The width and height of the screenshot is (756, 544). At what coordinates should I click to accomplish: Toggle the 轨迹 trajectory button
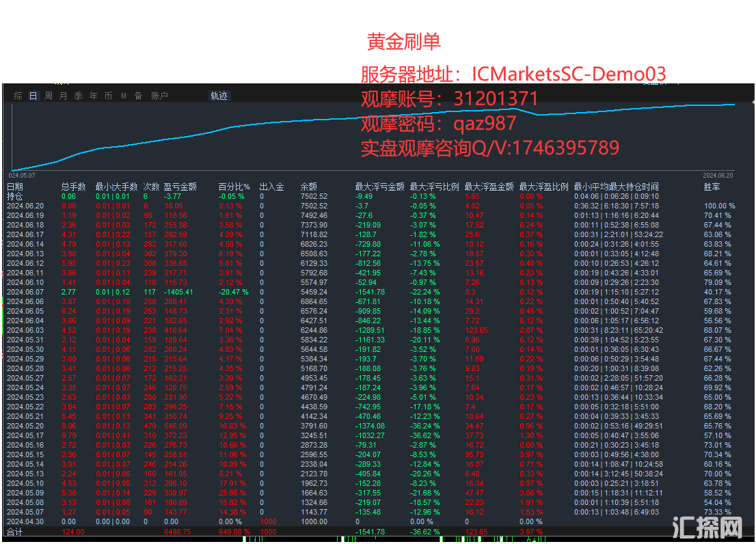[x=219, y=96]
